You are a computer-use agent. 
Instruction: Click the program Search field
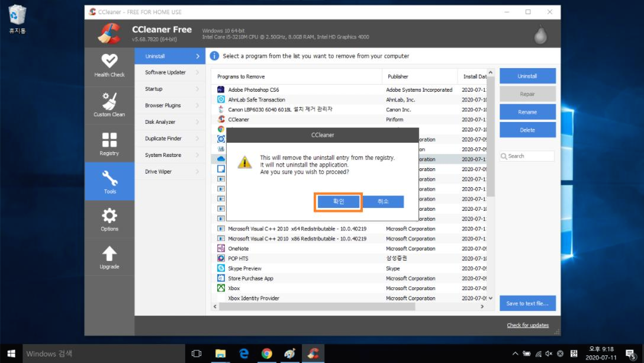[x=527, y=156]
